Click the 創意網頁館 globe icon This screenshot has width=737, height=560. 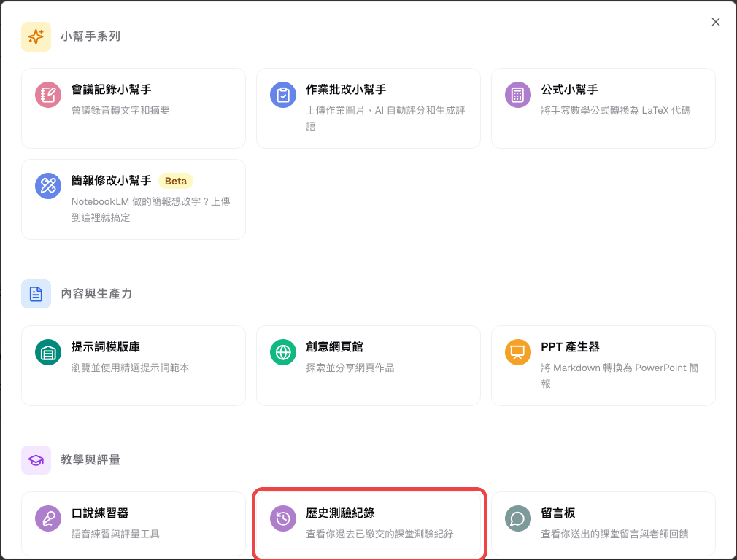tap(283, 352)
